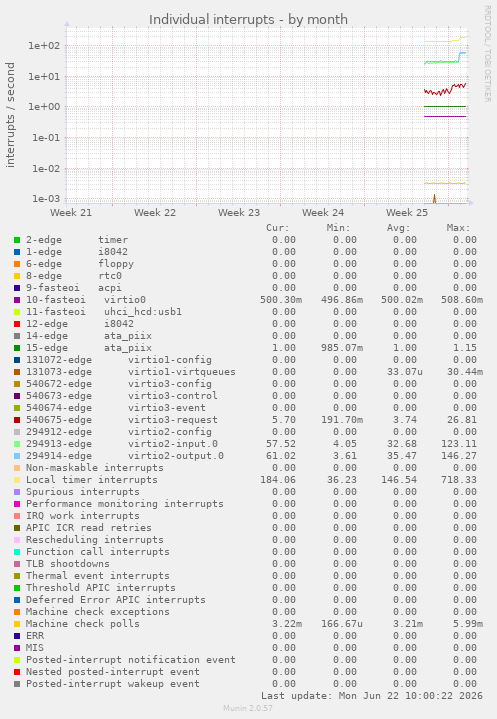Image resolution: width=497 pixels, height=719 pixels.
Task: Click the Cur value 500.30m for virtio0
Action: [281, 300]
